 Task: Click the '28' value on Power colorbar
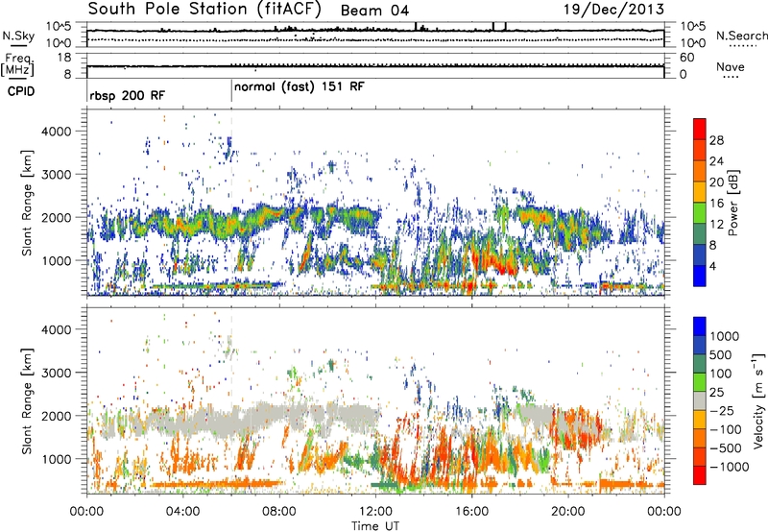[x=716, y=140]
